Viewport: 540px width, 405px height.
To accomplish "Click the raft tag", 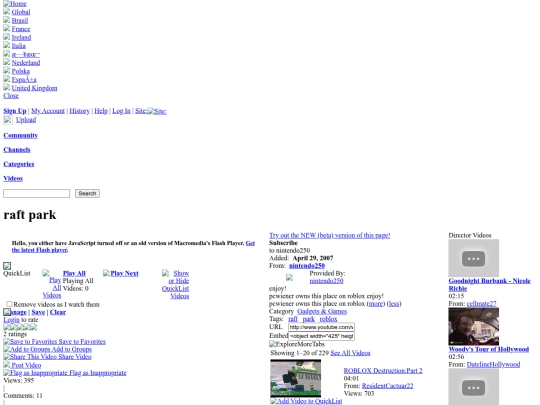I will coord(293,319).
